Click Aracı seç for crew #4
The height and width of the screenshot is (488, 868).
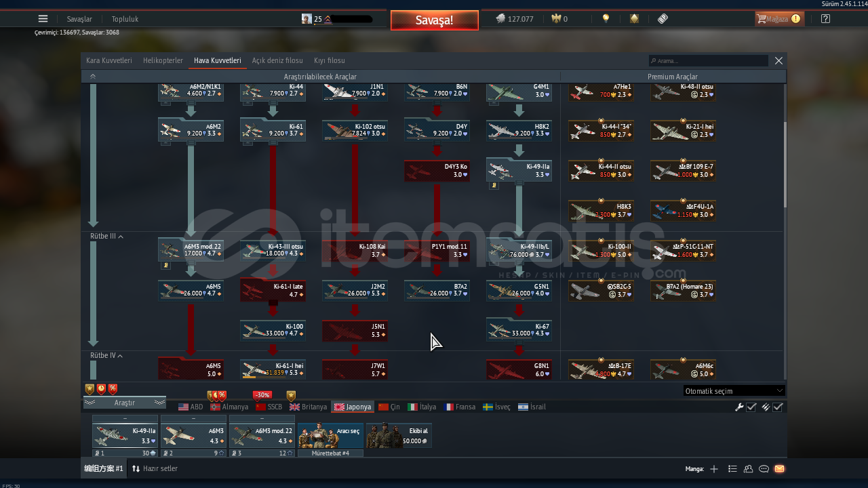tap(330, 436)
